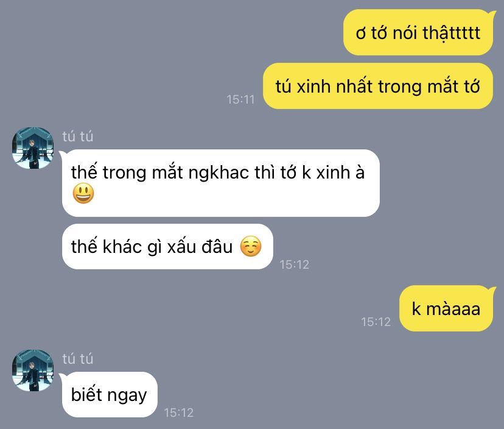Viewport: 504px width, 429px height.
Task: Select the 'tú xinh nhất trong mắt tớ' bubble
Action: point(377,86)
